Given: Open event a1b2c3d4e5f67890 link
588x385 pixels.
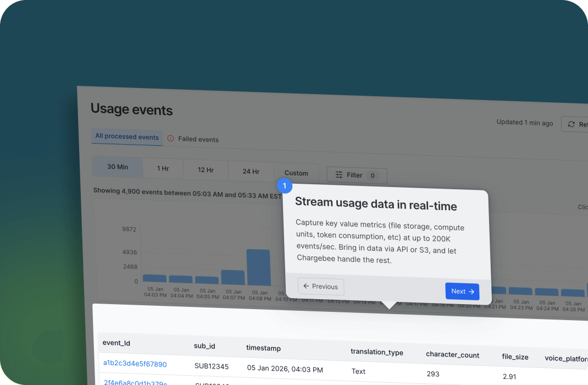Looking at the screenshot, I should (135, 364).
